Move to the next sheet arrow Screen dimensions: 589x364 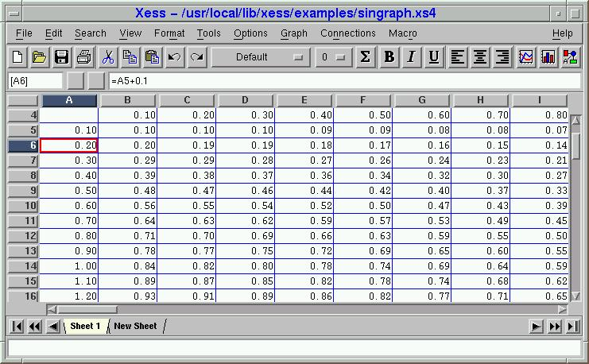click(536, 327)
